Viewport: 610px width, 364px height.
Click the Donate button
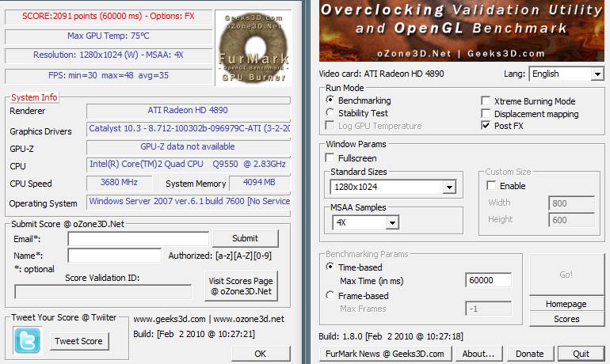tap(530, 354)
